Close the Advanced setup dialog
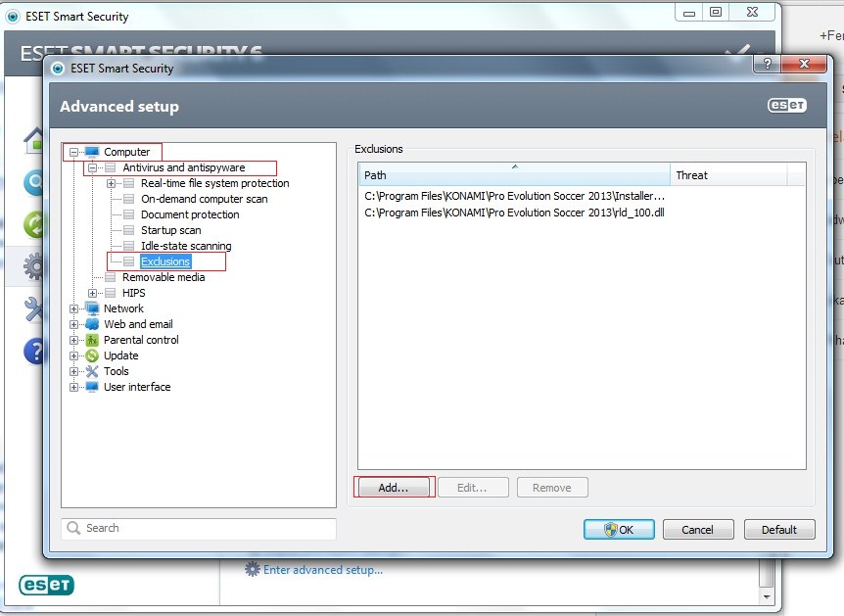844x616 pixels. tap(804, 64)
